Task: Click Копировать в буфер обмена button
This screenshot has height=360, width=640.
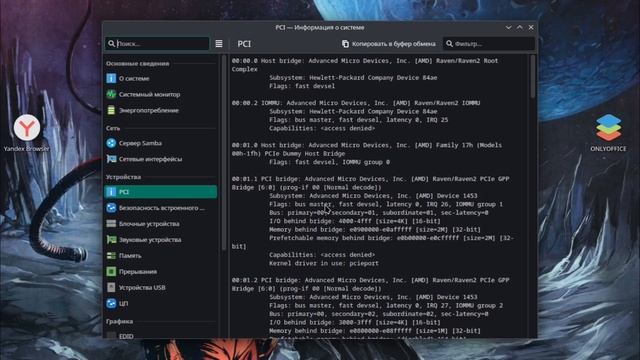Action: [x=389, y=44]
